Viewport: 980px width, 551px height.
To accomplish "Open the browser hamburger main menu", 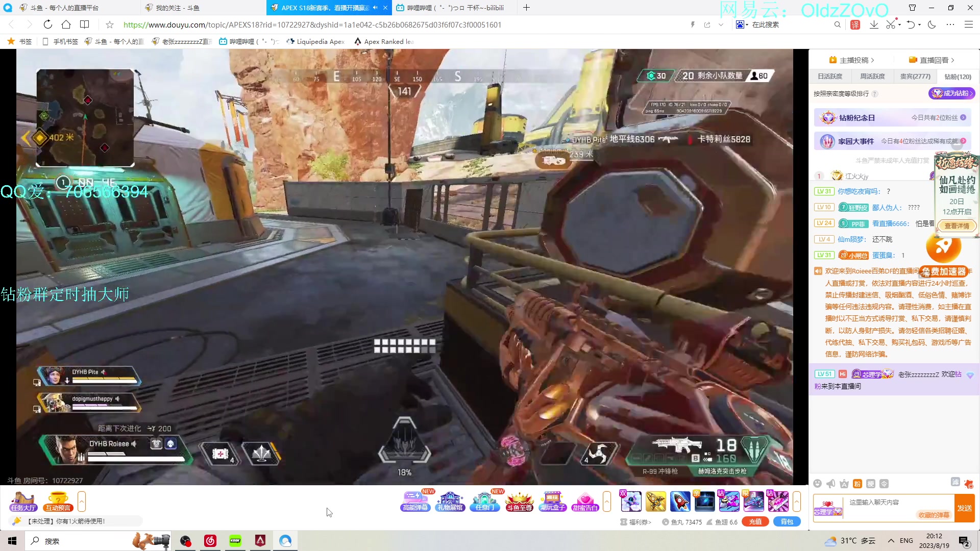I will [968, 24].
